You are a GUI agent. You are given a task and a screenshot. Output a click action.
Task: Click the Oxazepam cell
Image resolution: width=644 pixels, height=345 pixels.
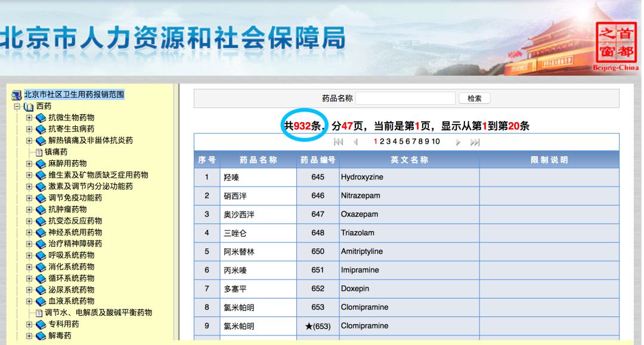click(410, 215)
